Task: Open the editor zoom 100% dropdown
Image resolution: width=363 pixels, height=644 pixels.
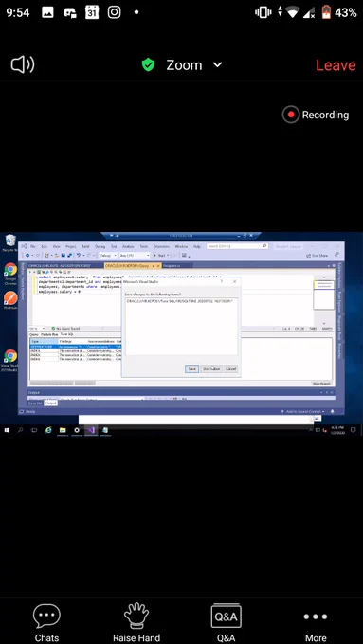Action: coord(37,329)
